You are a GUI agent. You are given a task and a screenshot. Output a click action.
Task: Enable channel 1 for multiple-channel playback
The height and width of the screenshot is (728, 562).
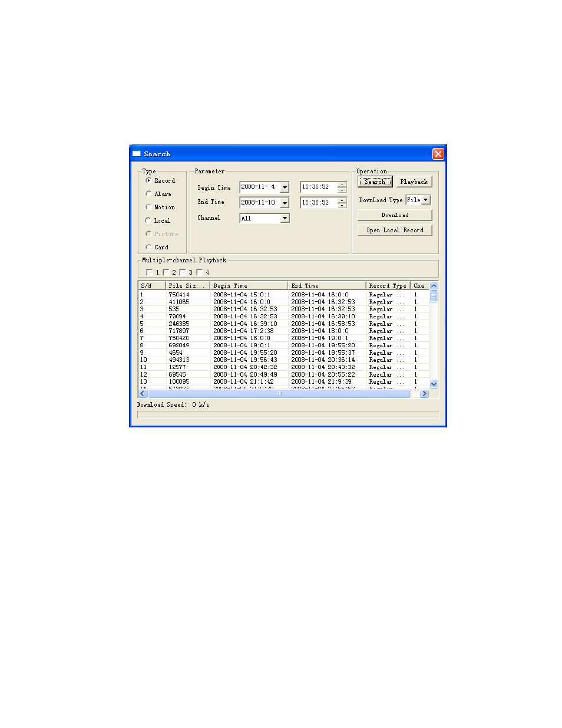[x=150, y=272]
